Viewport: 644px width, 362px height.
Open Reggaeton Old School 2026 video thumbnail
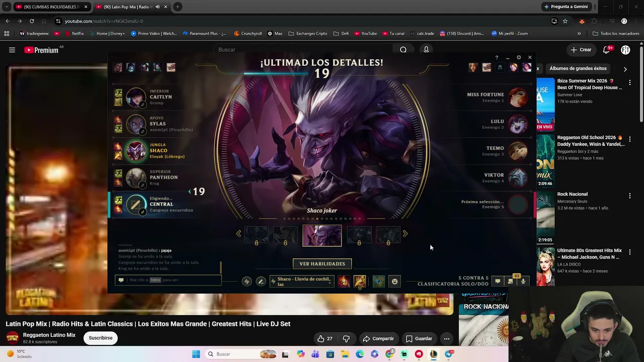[545, 160]
